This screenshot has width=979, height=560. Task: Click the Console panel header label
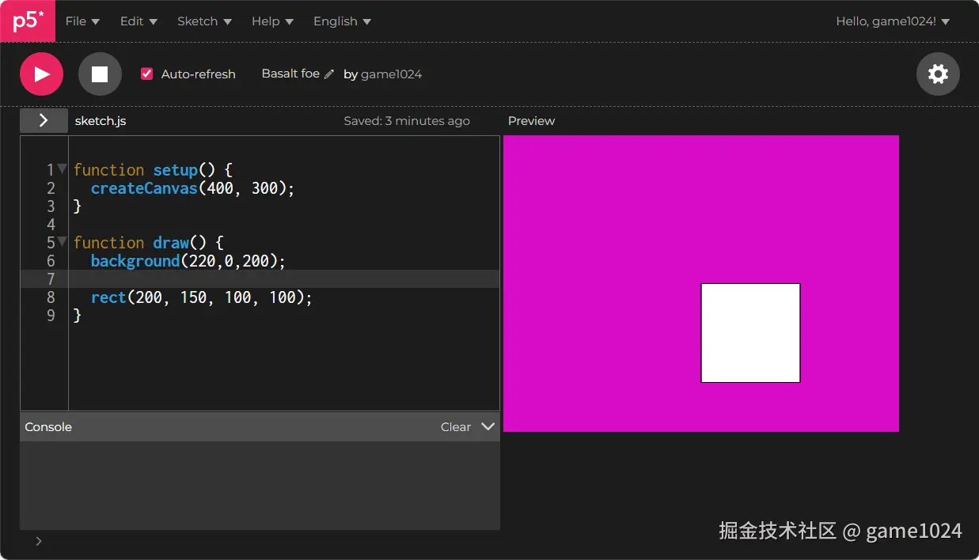[x=48, y=426]
